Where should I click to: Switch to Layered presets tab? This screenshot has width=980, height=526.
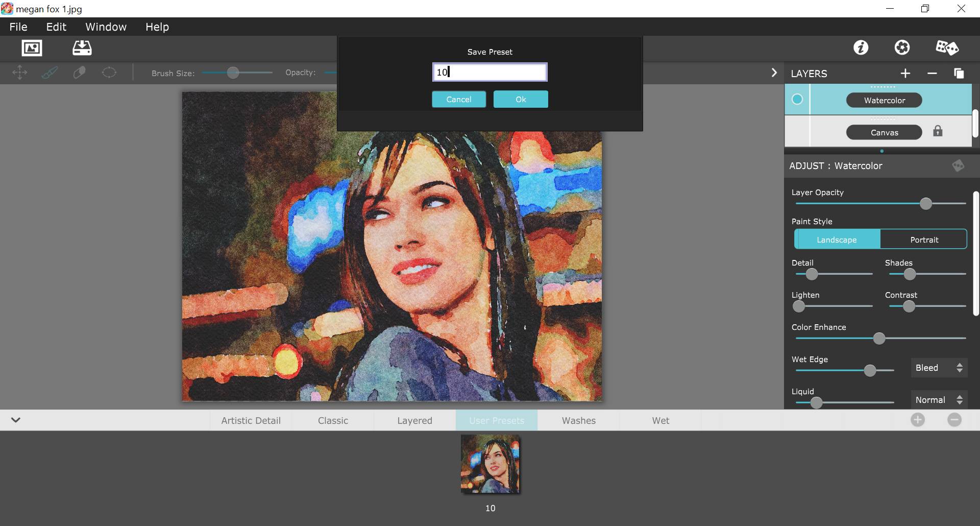414,420
